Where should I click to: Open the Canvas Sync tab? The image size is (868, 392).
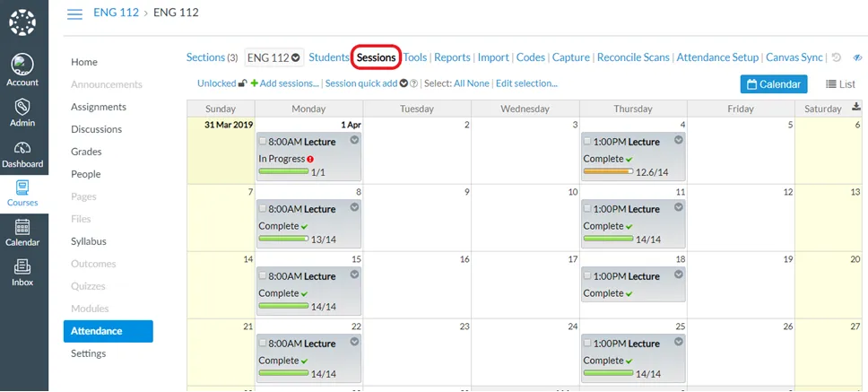794,57
